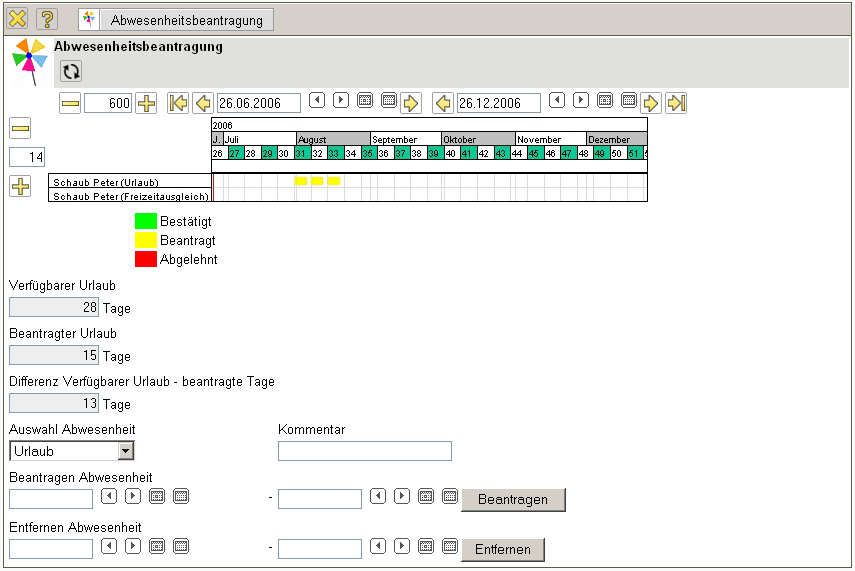
Task: Shift the 26.06.2006 start date backward with yellow arrow
Action: click(203, 103)
